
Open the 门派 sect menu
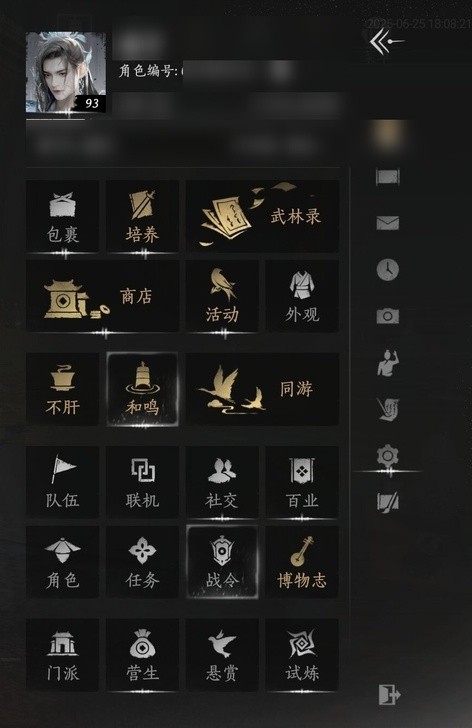pos(63,655)
